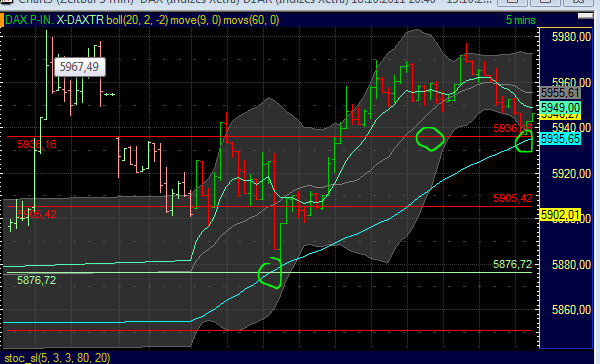
Task: Open the boll(20, 2, -2) indicator label
Action: coord(137,20)
